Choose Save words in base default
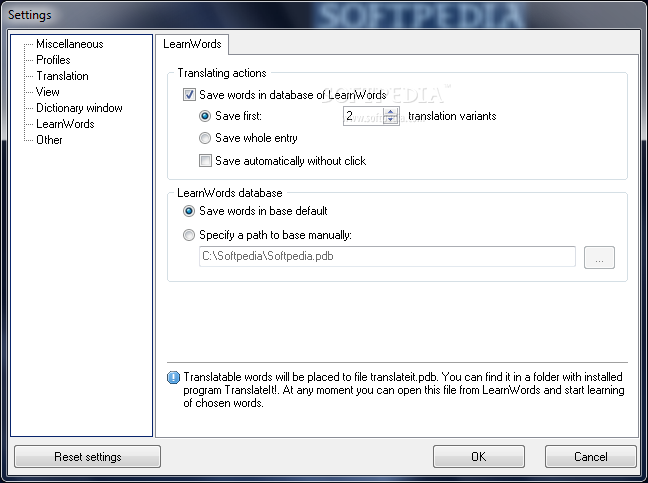648x483 pixels. click(x=189, y=211)
